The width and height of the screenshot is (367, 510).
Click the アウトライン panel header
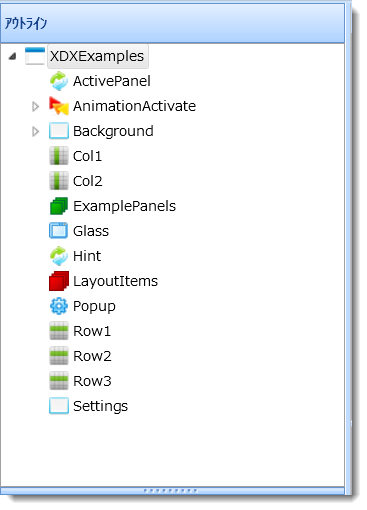[172, 23]
